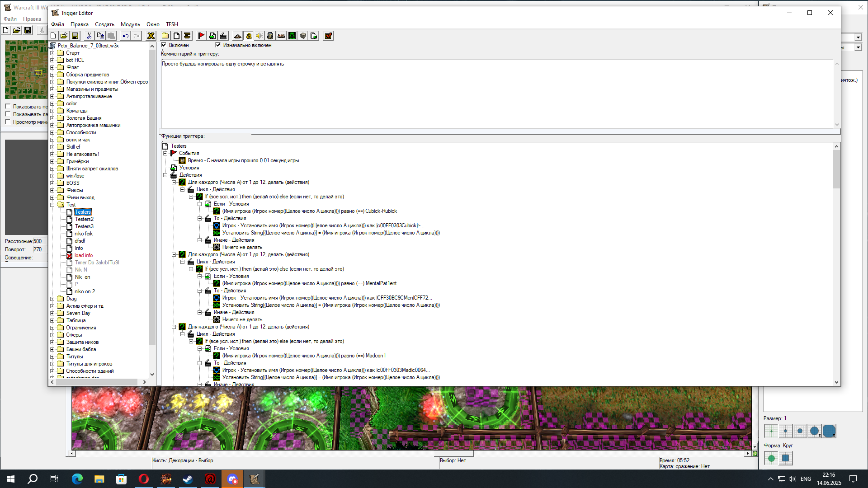
Task: Test map with red checkmark icon
Action: coord(329,36)
